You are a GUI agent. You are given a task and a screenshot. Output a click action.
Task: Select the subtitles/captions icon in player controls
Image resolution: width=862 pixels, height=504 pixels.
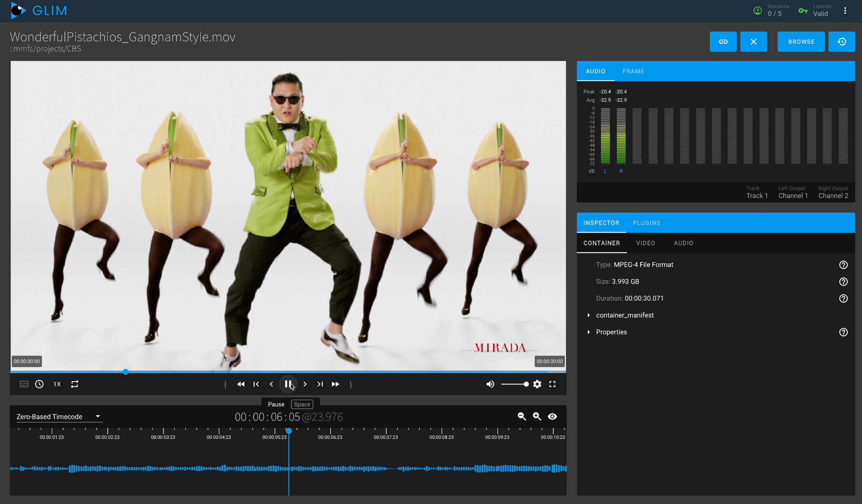(x=24, y=384)
